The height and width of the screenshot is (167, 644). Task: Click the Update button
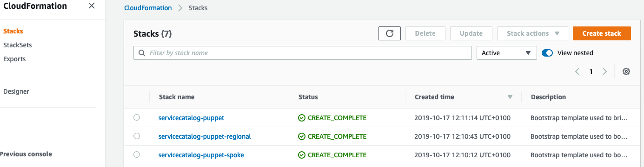tap(471, 33)
